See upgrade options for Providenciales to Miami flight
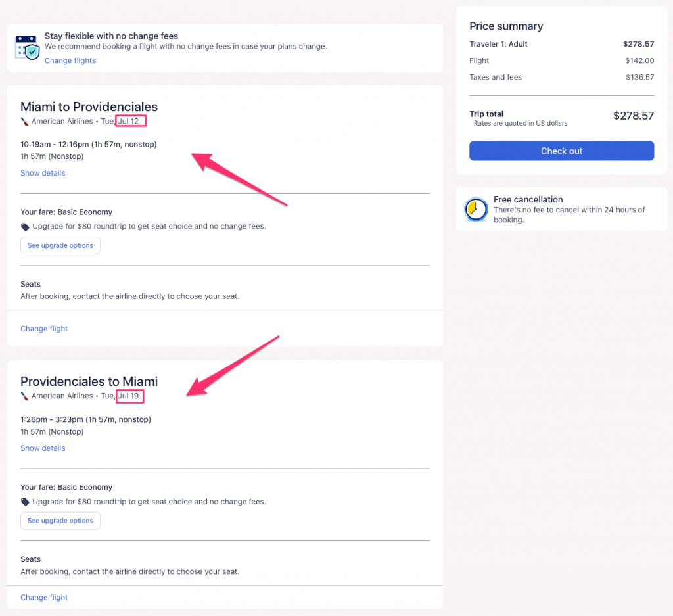The height and width of the screenshot is (616, 673). 60,521
